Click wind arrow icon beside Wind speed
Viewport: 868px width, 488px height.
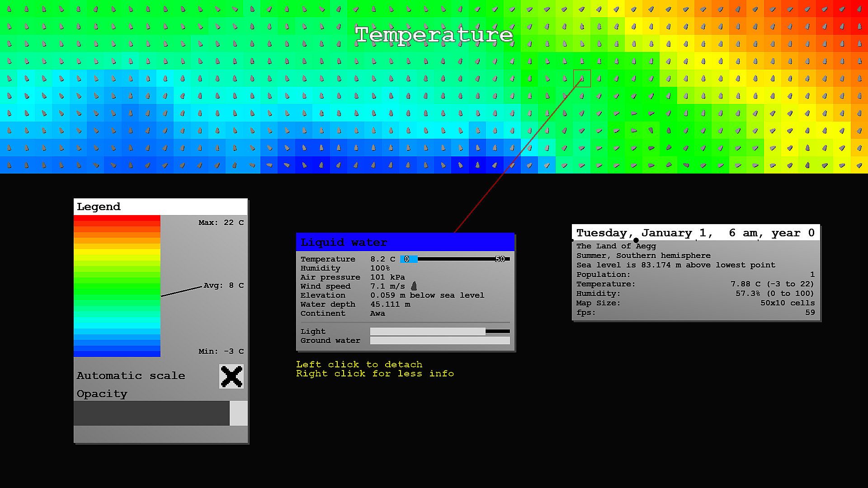point(414,286)
